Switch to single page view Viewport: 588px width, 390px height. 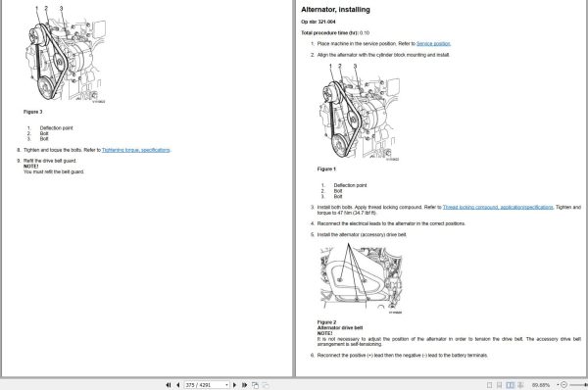tap(489, 385)
